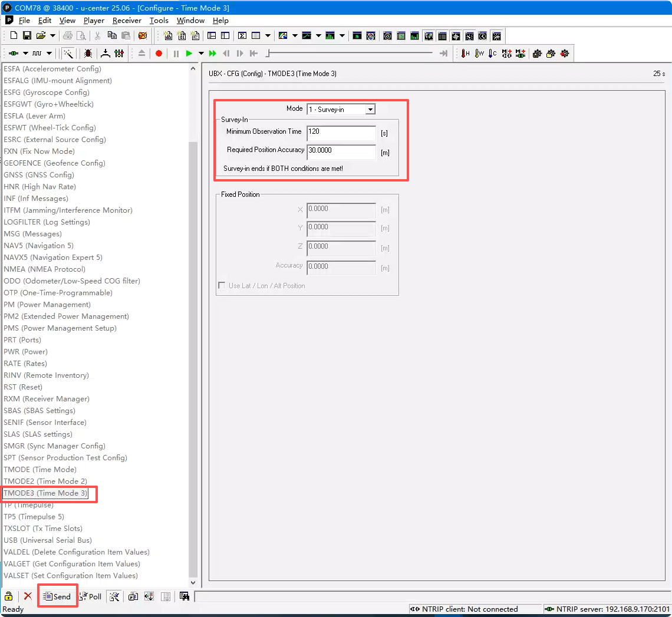The height and width of the screenshot is (617, 672).
Task: Select GNSS (GNSS Config) list entry
Action: [x=38, y=175]
